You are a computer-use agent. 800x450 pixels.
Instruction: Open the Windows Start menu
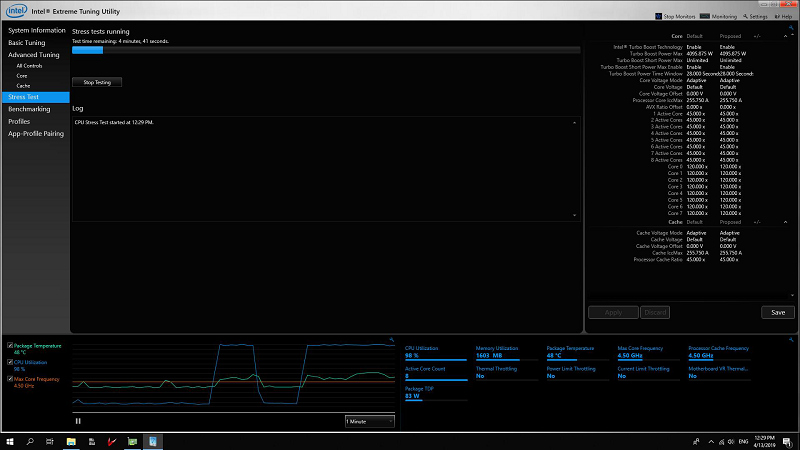tap(10, 441)
